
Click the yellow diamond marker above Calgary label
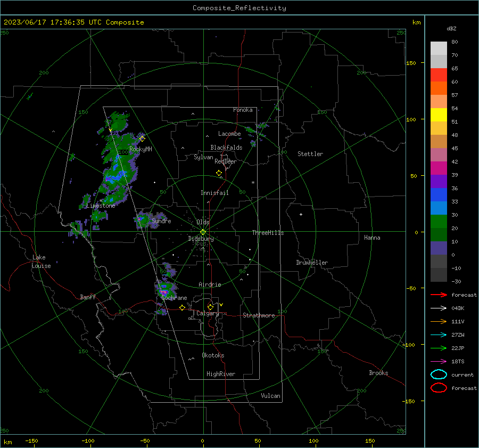point(210,307)
